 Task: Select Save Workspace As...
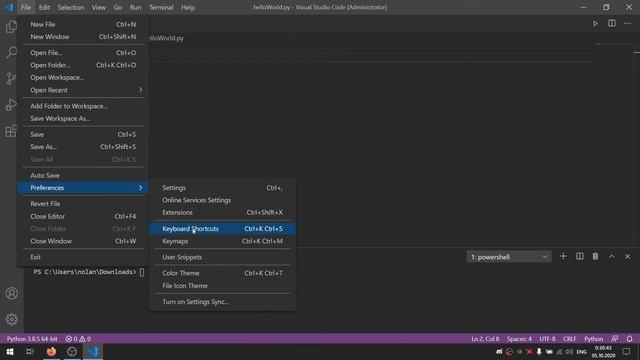[x=83, y=118]
